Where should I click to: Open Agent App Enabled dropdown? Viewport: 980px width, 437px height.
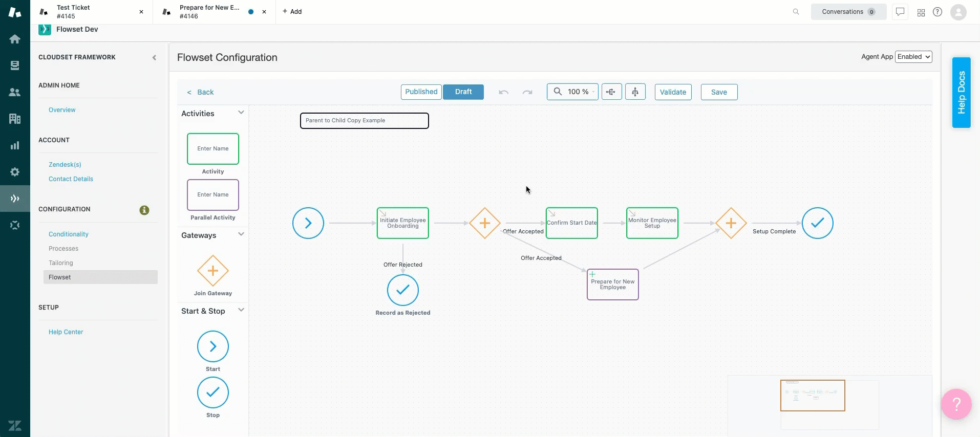click(x=914, y=57)
